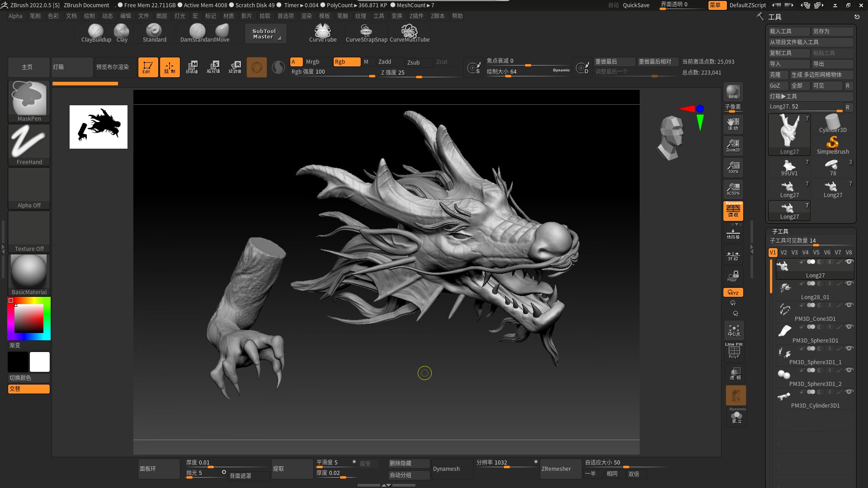
Task: Activate the Edit mode button
Action: tap(148, 67)
